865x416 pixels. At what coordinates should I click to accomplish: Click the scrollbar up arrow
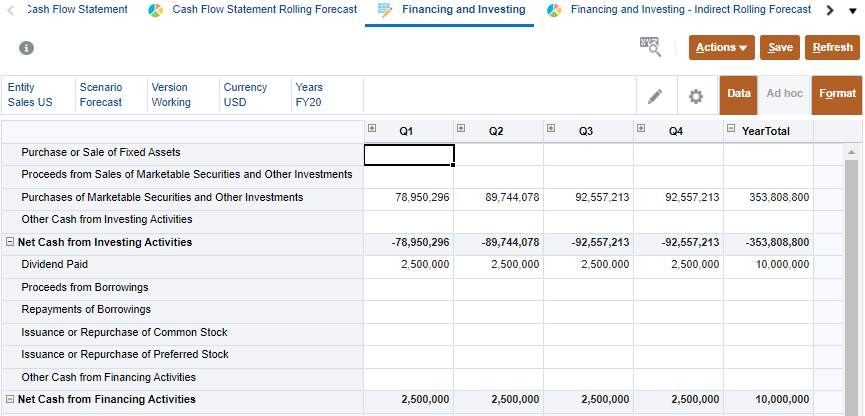[851, 152]
